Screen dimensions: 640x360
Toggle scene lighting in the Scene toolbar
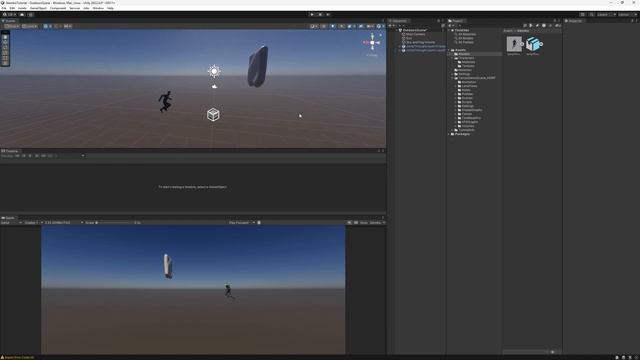(333, 26)
